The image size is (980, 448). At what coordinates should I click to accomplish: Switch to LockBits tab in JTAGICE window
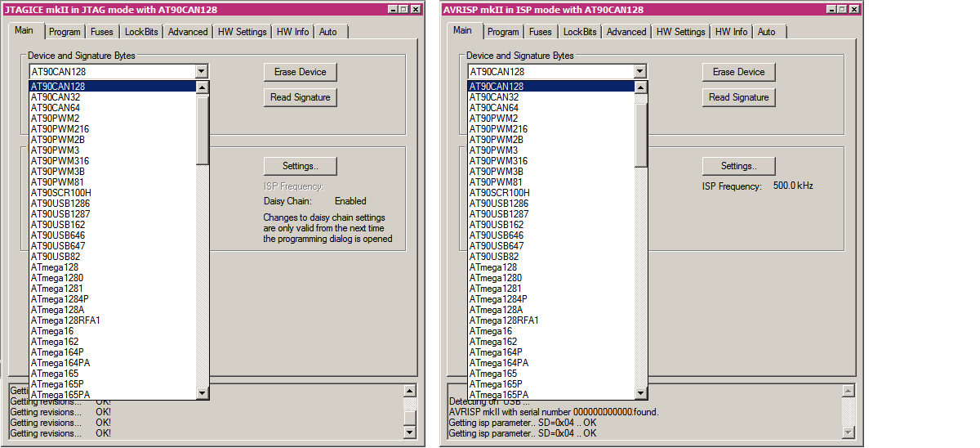(x=141, y=32)
